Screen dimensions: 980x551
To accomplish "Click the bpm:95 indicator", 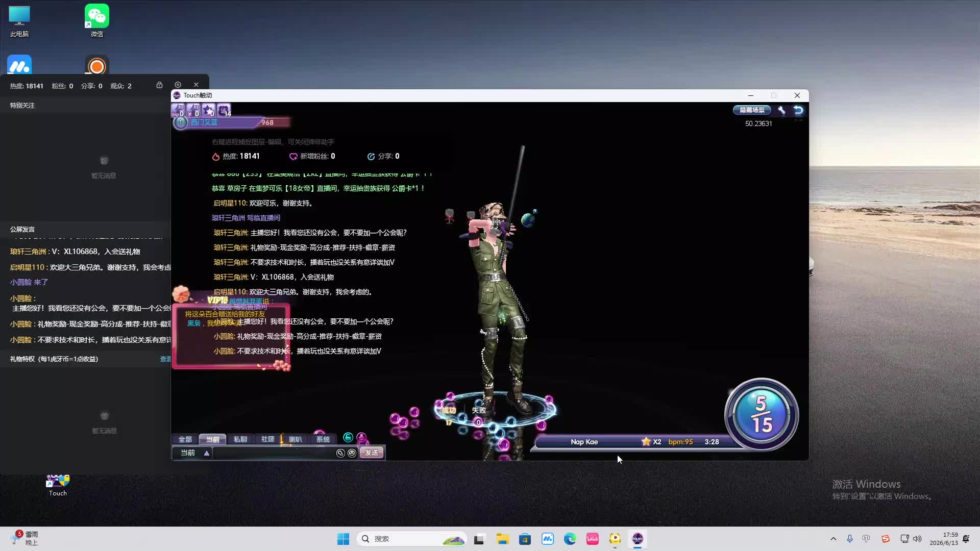I will pyautogui.click(x=680, y=442).
